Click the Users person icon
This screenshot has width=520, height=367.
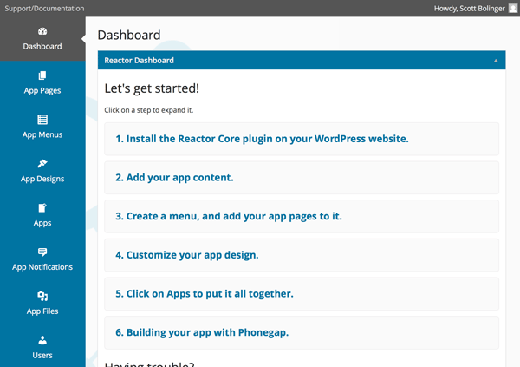pyautogui.click(x=42, y=340)
